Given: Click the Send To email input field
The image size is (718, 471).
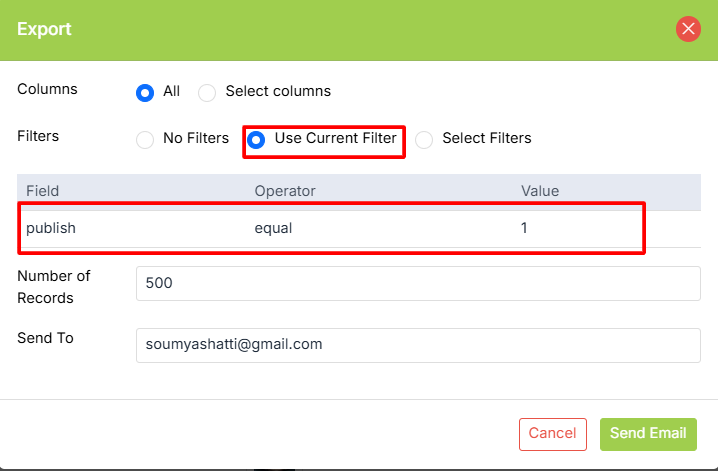Looking at the screenshot, I should pyautogui.click(x=418, y=344).
